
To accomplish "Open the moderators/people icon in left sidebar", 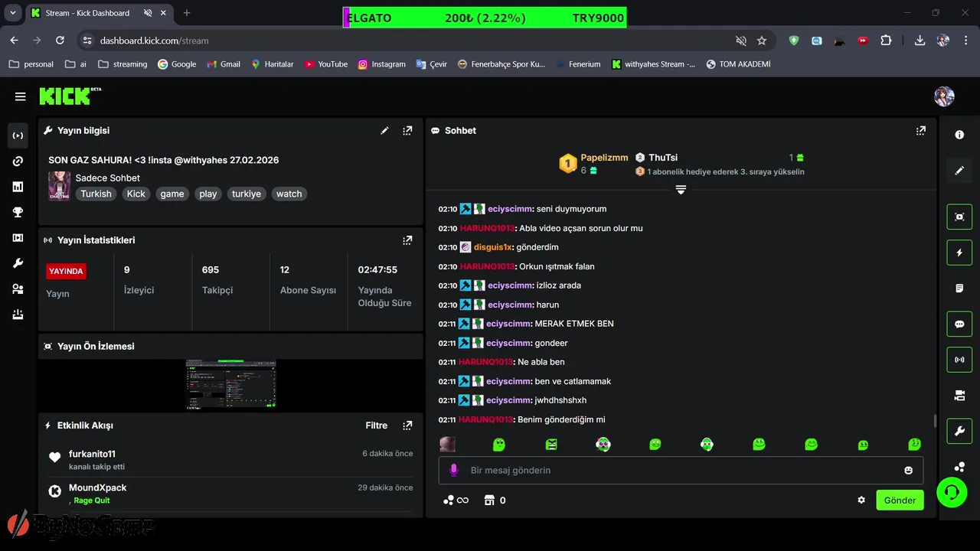I will 18,289.
